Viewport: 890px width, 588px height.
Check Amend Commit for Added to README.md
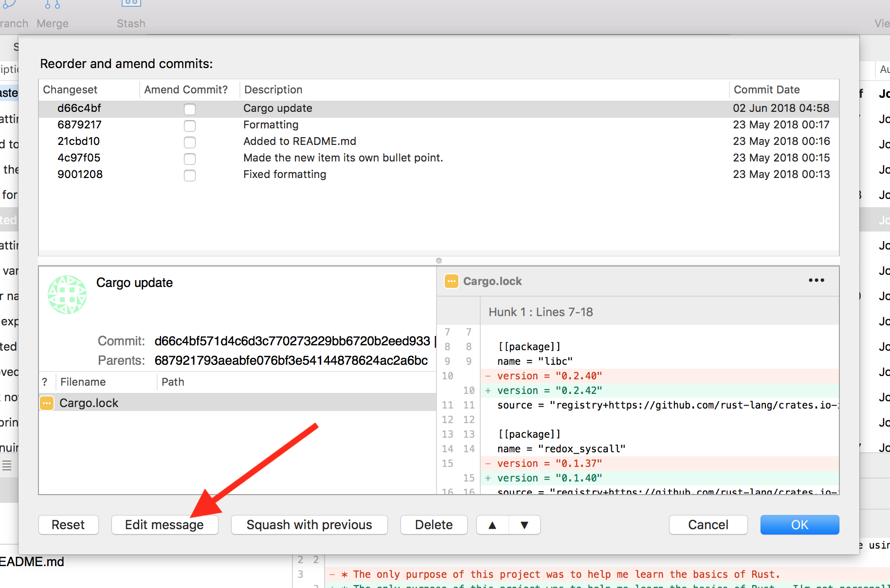(x=190, y=142)
